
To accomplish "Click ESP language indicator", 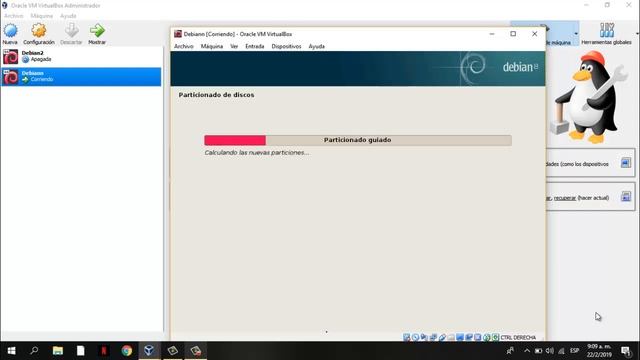I will pos(575,351).
